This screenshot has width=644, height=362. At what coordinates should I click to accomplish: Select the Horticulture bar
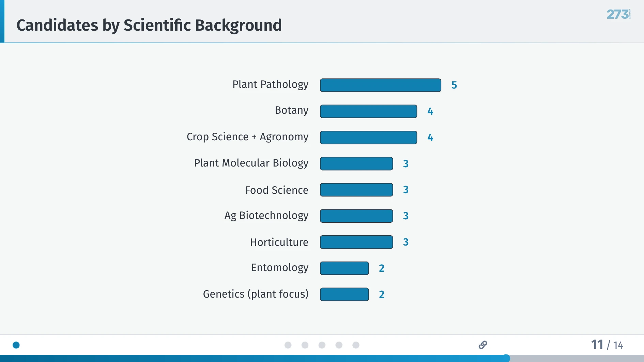[356, 242]
